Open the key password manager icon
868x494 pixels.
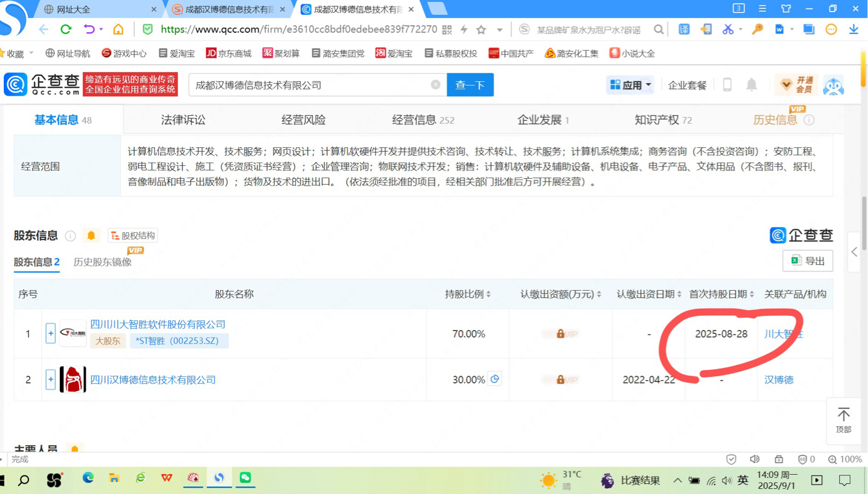[x=757, y=30]
